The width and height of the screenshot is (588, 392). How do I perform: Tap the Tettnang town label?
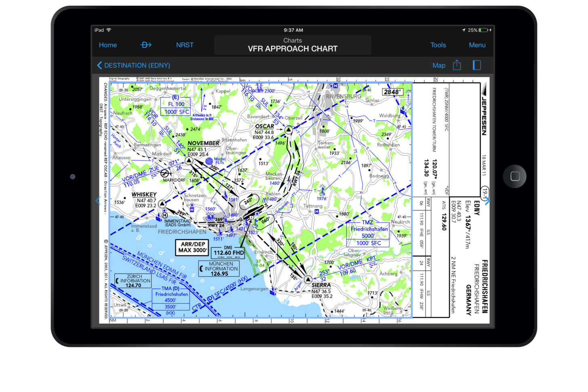[313, 206]
